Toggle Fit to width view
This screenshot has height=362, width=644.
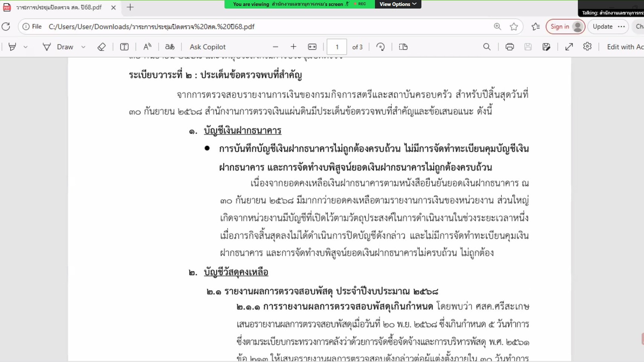click(x=312, y=47)
